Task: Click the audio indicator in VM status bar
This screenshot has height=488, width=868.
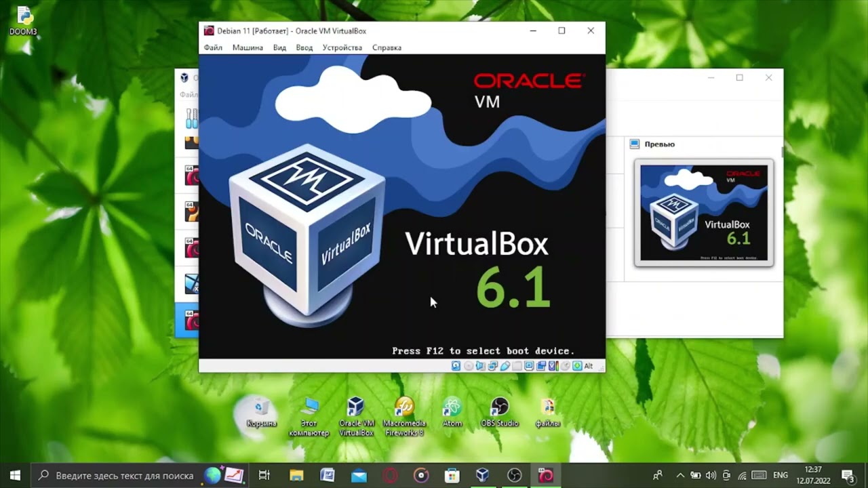Action: pos(480,366)
